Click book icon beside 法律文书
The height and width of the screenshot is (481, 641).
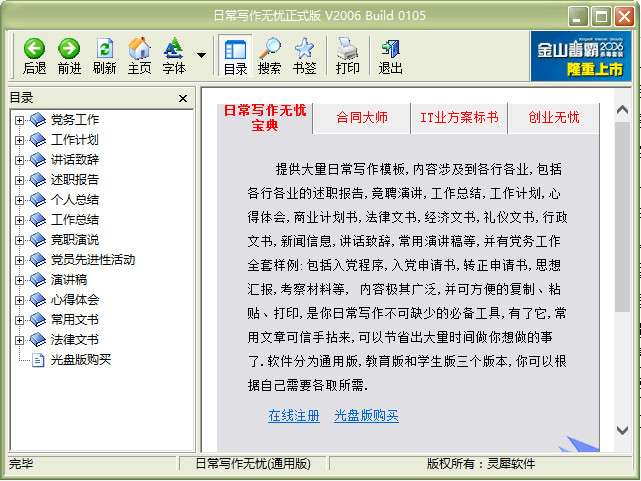38,340
